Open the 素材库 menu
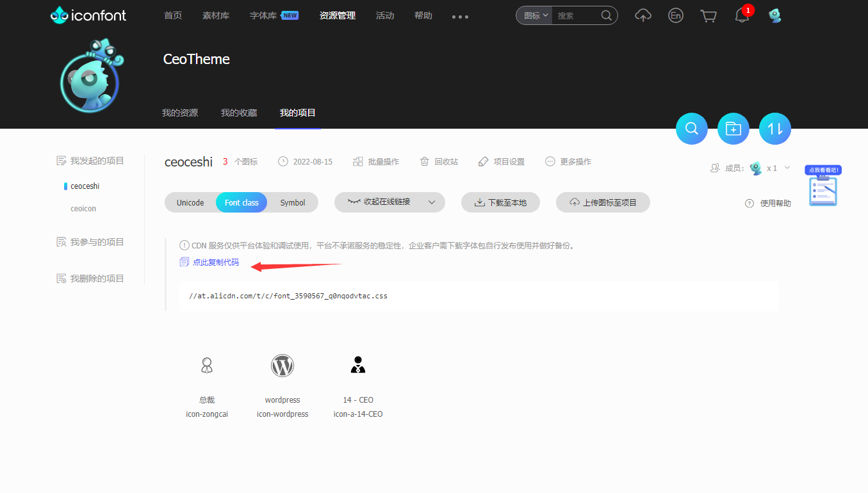 click(216, 15)
